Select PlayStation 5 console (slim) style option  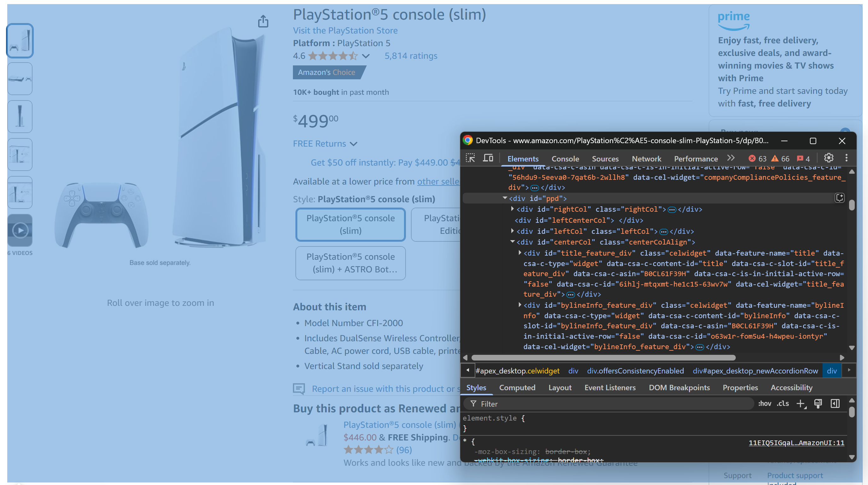tap(350, 225)
